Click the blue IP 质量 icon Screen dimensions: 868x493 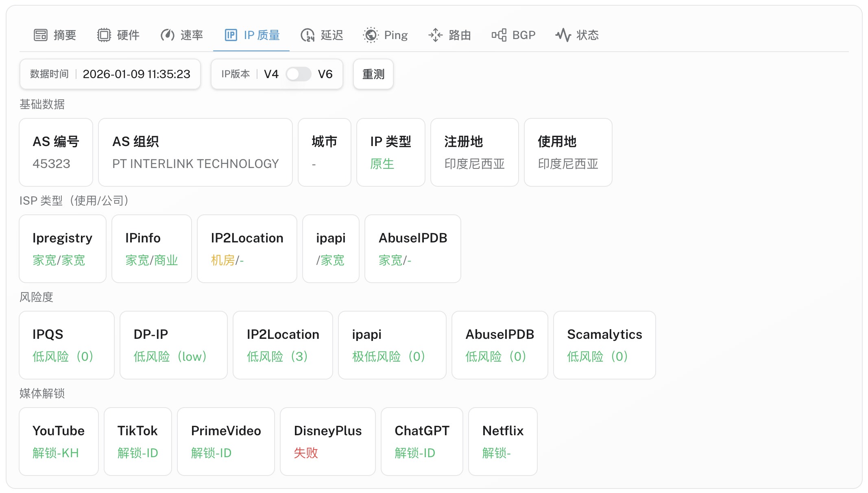tap(231, 35)
